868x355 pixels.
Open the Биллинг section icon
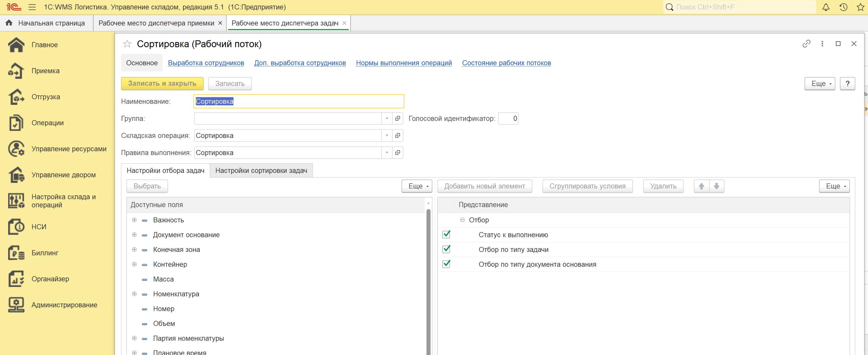pos(16,253)
